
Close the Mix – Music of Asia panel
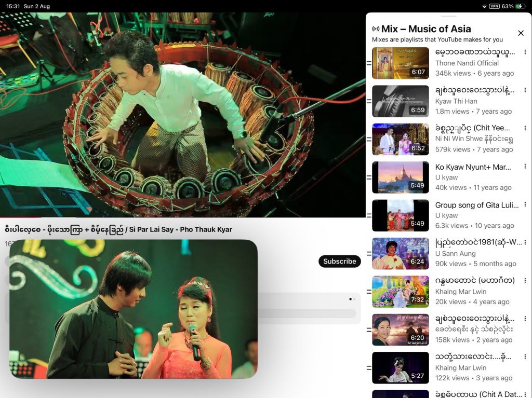521,33
